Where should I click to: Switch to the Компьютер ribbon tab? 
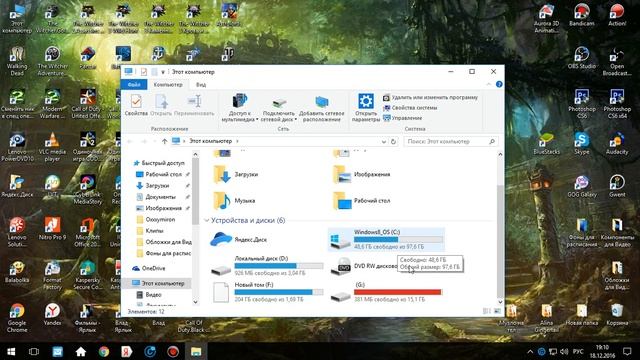tap(168, 84)
